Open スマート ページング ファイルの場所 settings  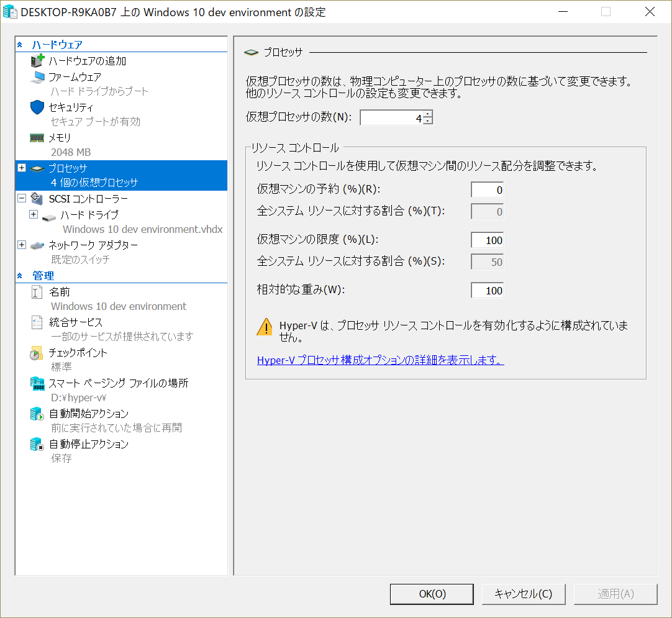point(38,383)
